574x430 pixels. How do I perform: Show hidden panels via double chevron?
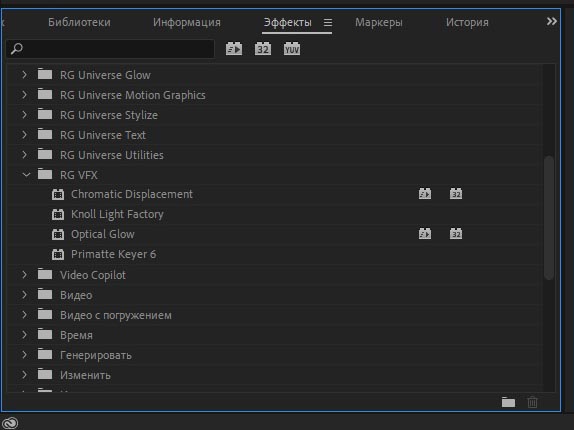coord(552,21)
